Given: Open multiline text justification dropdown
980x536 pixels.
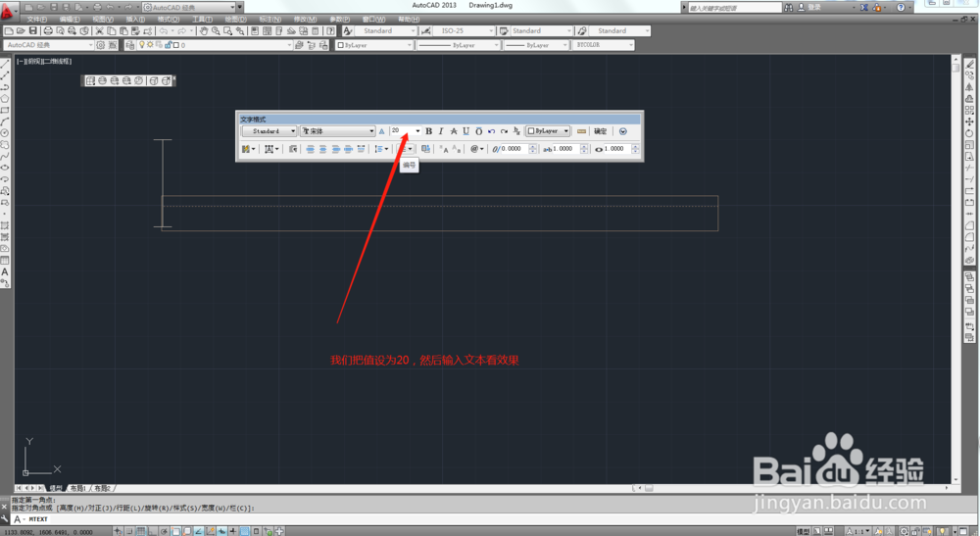Looking at the screenshot, I should [271, 149].
